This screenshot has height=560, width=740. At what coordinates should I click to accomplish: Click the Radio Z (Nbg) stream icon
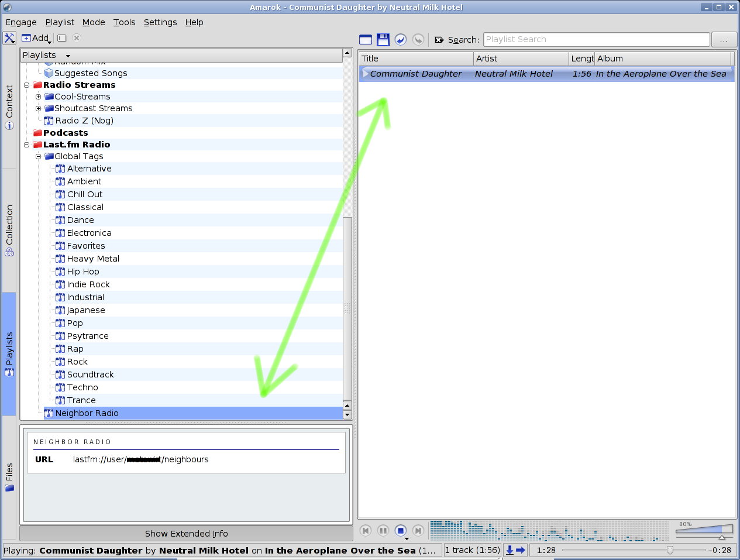[49, 121]
